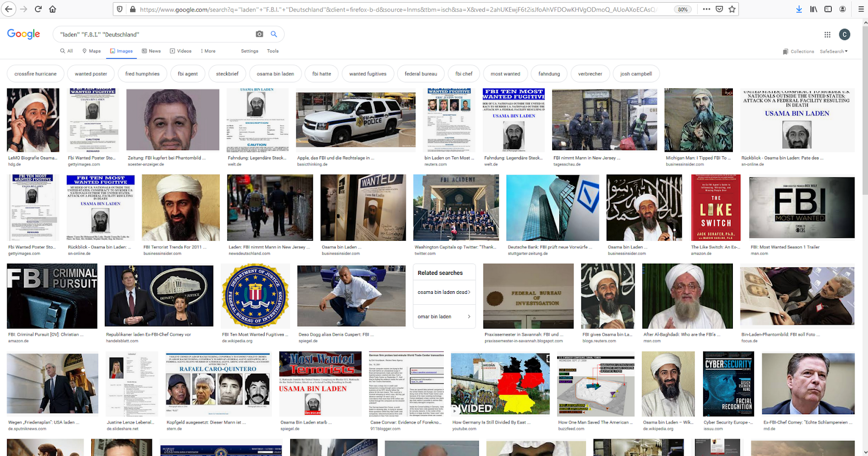Open the Cyber Security Europe magazine thumbnail
The image size is (868, 456).
pyautogui.click(x=729, y=384)
